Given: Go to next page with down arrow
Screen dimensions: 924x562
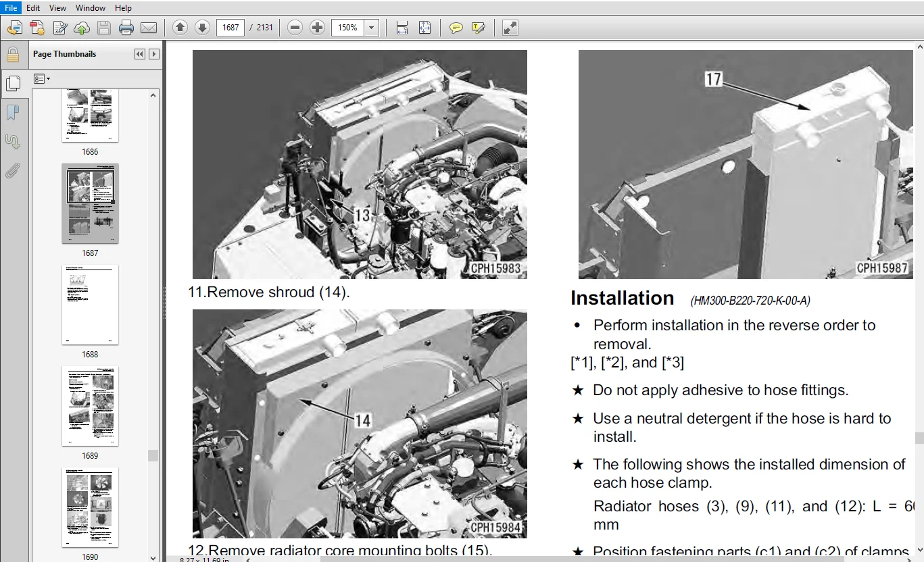Looking at the screenshot, I should click(202, 28).
